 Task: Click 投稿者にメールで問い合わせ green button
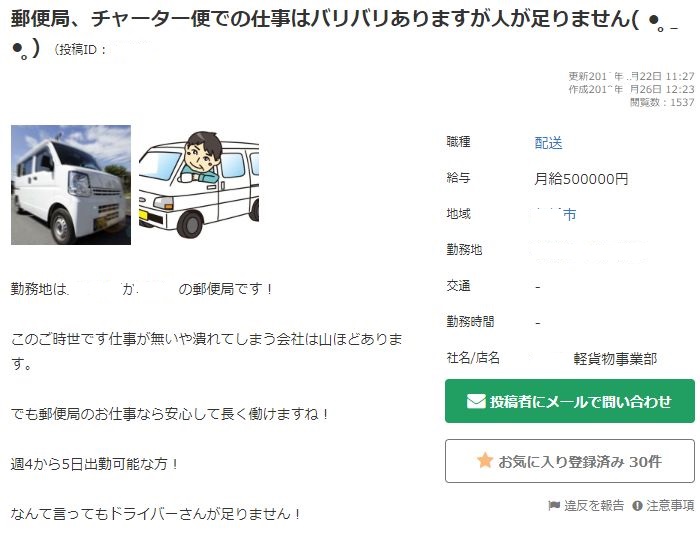point(570,401)
